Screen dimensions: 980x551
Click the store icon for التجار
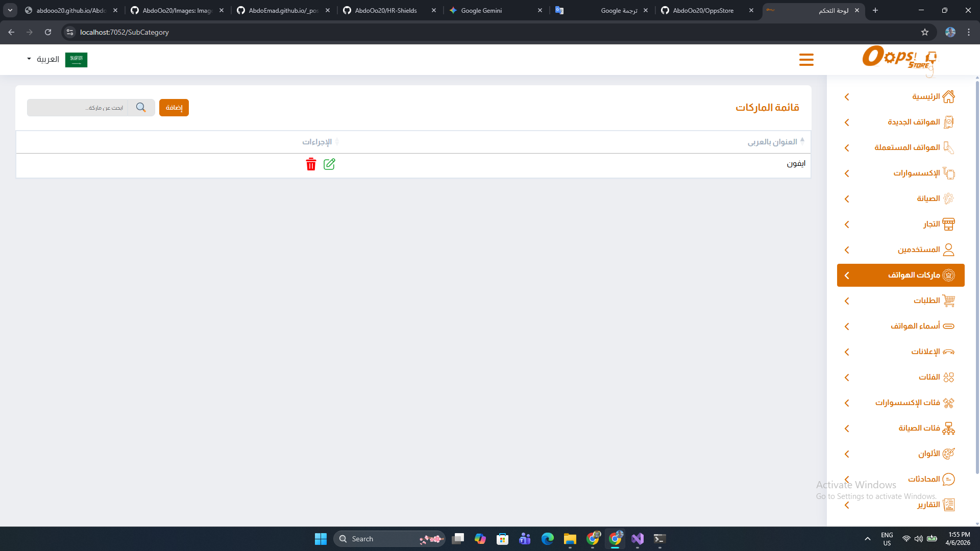[x=948, y=224]
